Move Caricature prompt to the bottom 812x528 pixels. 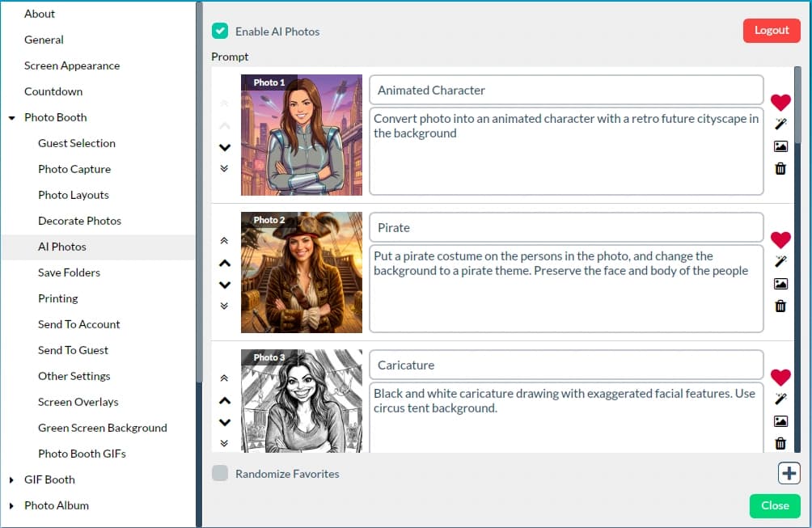224,443
